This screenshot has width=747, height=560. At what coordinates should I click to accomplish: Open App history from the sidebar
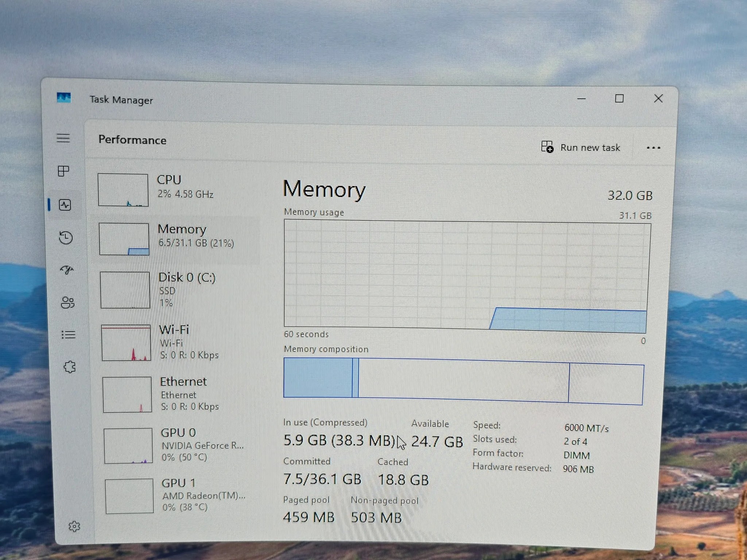point(66,238)
